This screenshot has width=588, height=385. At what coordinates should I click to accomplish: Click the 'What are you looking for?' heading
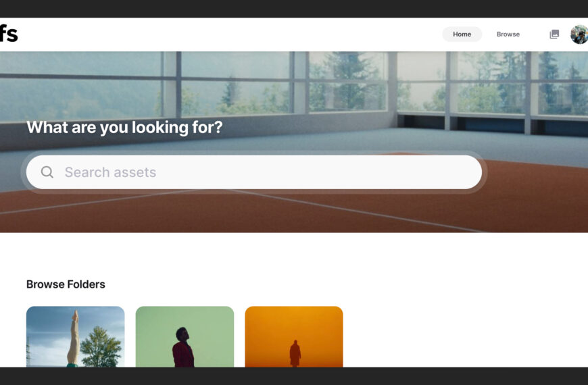124,128
